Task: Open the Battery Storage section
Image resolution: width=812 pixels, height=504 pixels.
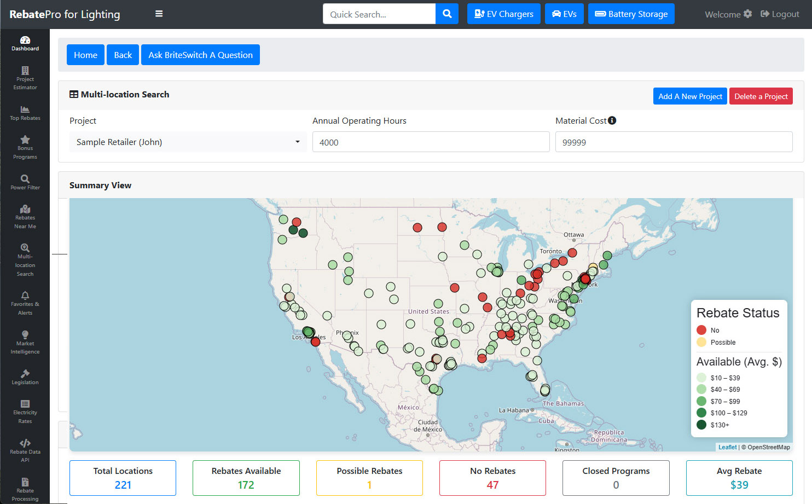Action: point(631,14)
